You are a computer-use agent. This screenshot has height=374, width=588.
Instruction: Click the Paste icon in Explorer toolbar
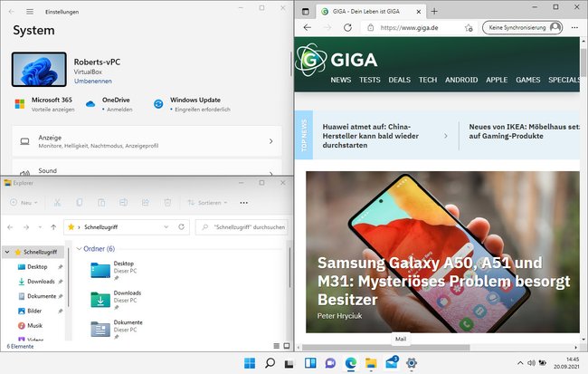[x=101, y=203]
